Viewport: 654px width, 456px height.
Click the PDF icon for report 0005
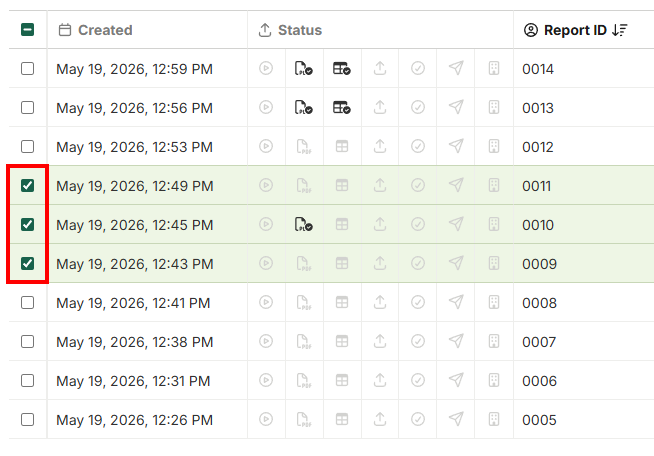[304, 419]
